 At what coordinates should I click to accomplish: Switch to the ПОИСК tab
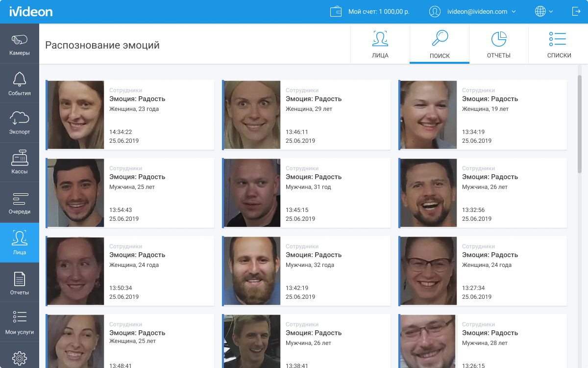click(440, 44)
